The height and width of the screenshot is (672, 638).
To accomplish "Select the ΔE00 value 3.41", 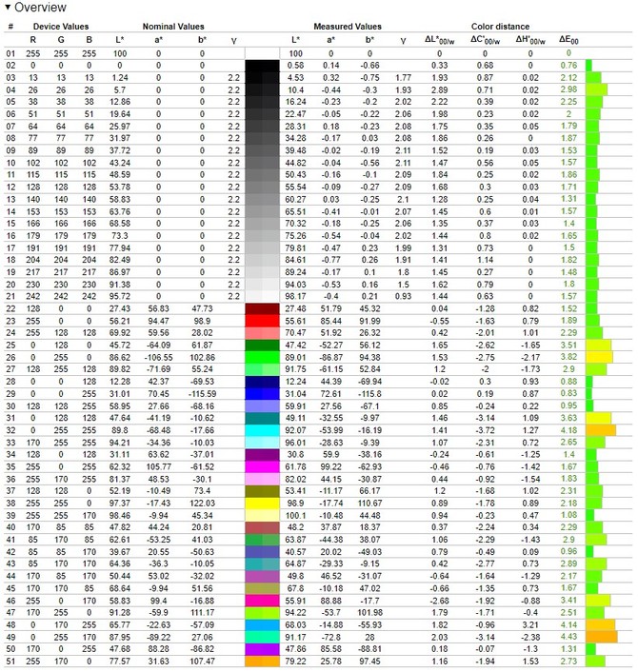I will click(568, 601).
